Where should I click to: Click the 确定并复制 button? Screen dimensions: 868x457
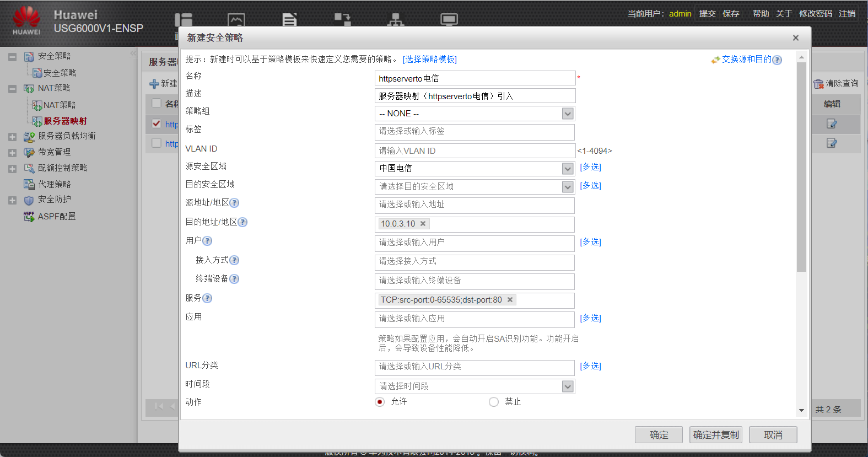[716, 435]
